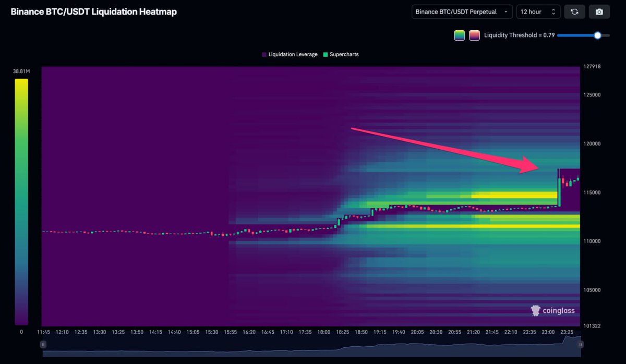Toggle the Liquidation Leverage legend item
Viewport: 626px width, 364px height.
click(290, 54)
